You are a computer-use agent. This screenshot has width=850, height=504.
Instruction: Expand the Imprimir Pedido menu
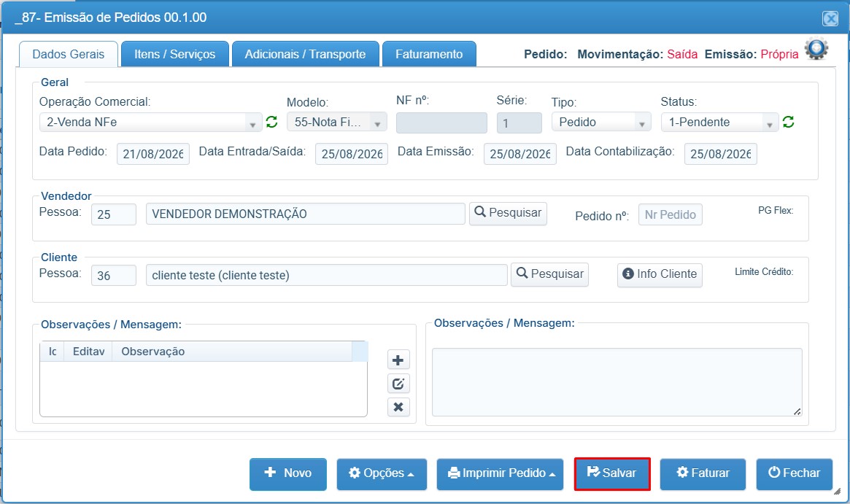pyautogui.click(x=500, y=473)
